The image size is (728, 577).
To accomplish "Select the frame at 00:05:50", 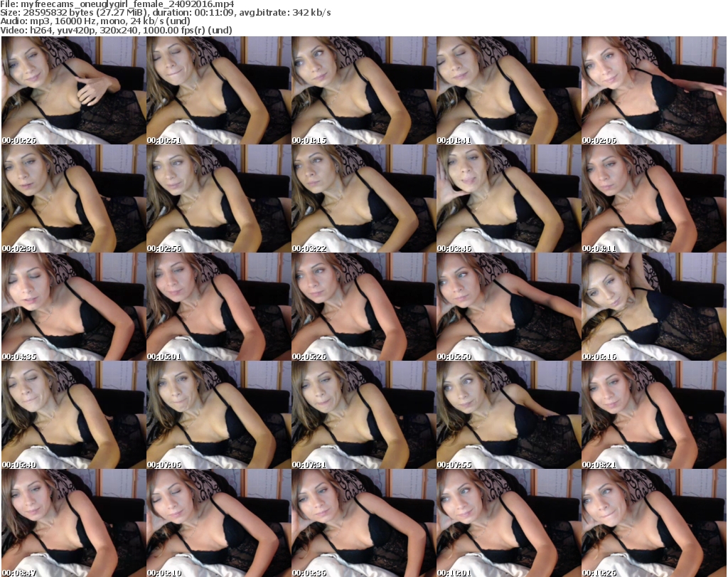I will 509,307.
